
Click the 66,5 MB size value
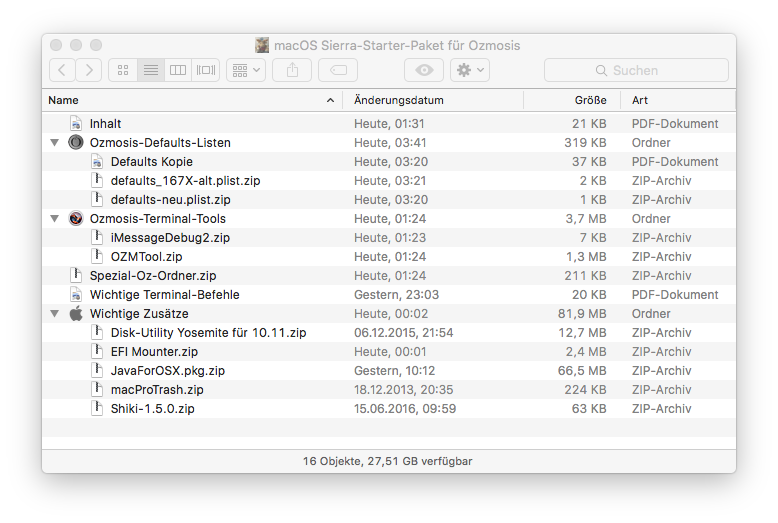coord(582,371)
